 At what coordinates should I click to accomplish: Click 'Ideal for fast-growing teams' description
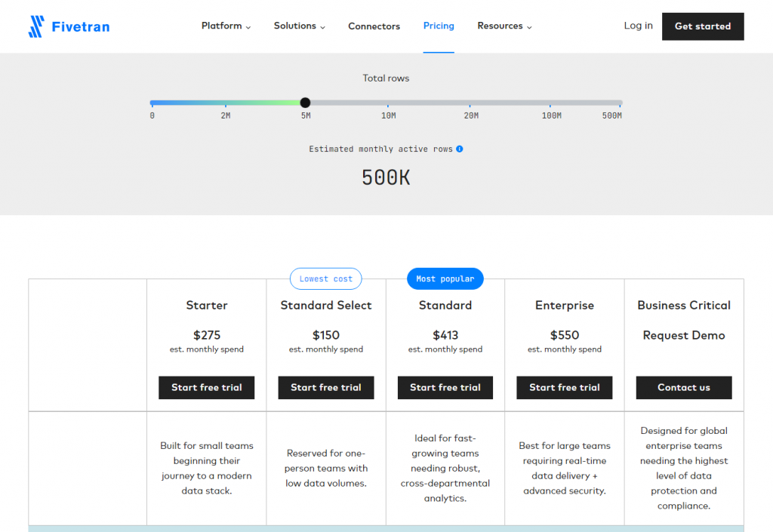[x=445, y=468]
